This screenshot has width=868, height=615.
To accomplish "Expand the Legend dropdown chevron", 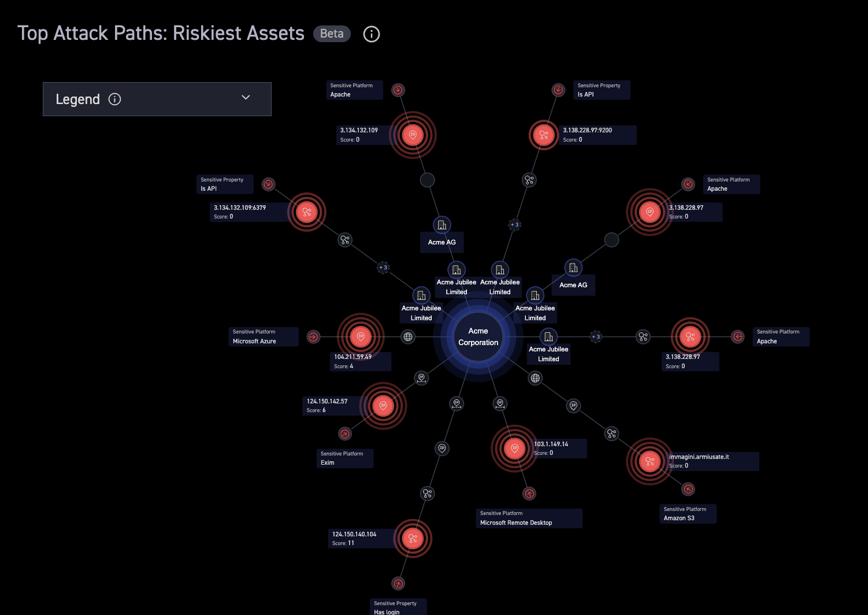I will point(246,98).
